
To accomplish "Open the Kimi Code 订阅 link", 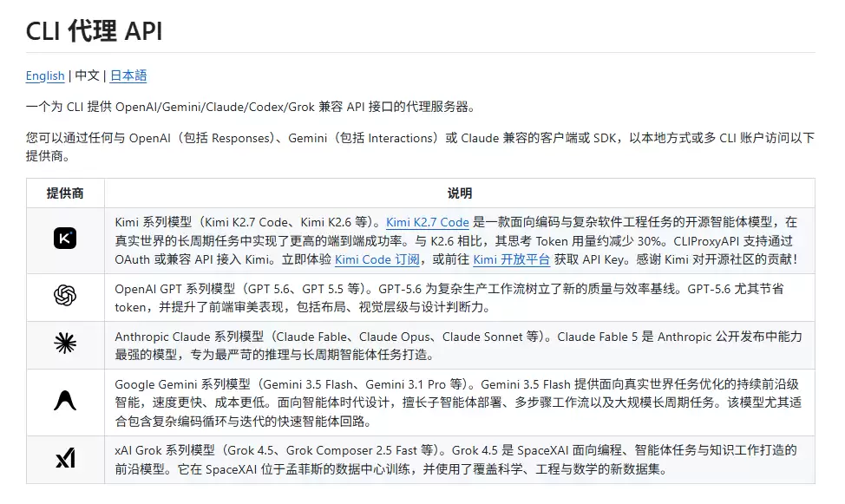I will 377,259.
